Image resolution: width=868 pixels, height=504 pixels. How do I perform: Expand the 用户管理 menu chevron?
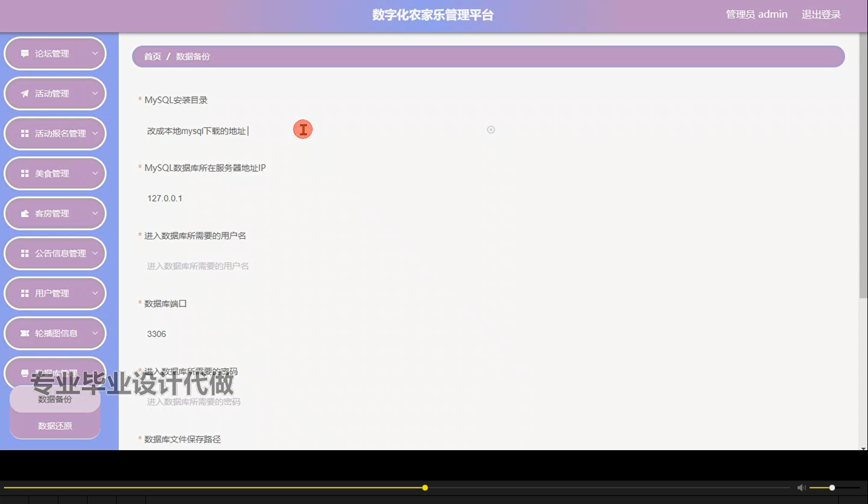94,293
